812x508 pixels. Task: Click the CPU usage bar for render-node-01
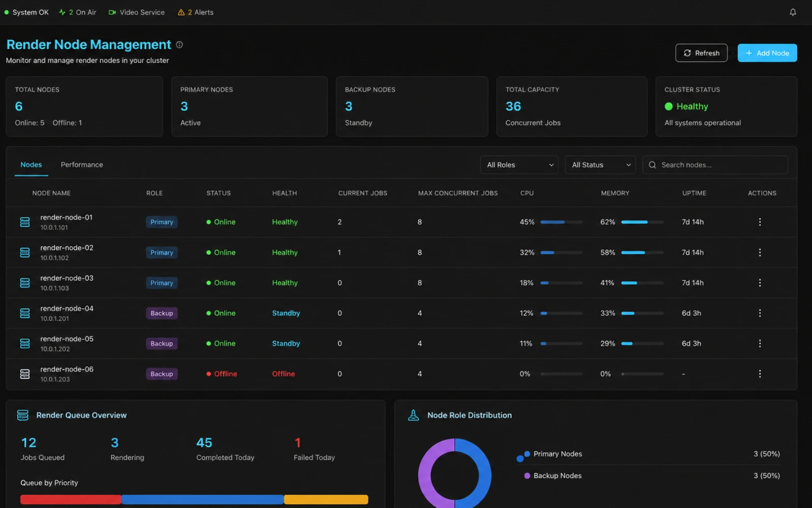pyautogui.click(x=561, y=222)
